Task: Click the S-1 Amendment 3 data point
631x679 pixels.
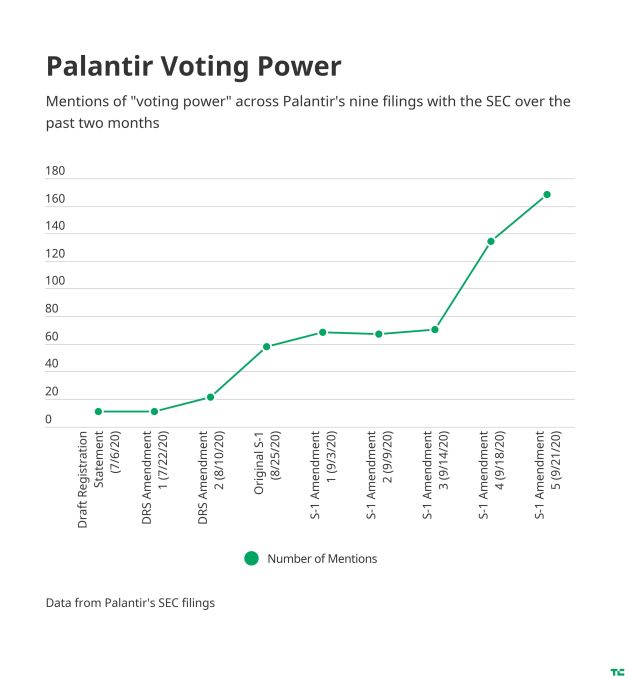Action: click(x=435, y=329)
